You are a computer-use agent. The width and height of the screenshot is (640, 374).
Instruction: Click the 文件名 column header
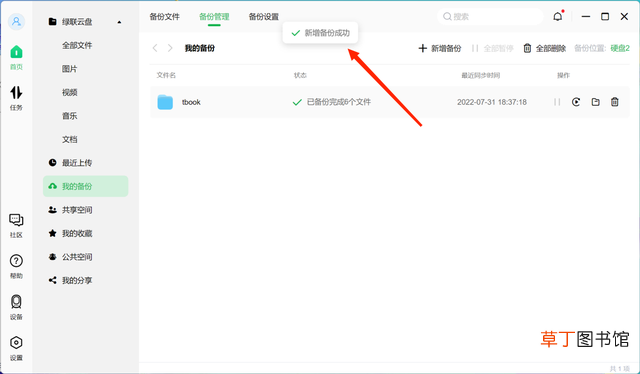pyautogui.click(x=166, y=75)
